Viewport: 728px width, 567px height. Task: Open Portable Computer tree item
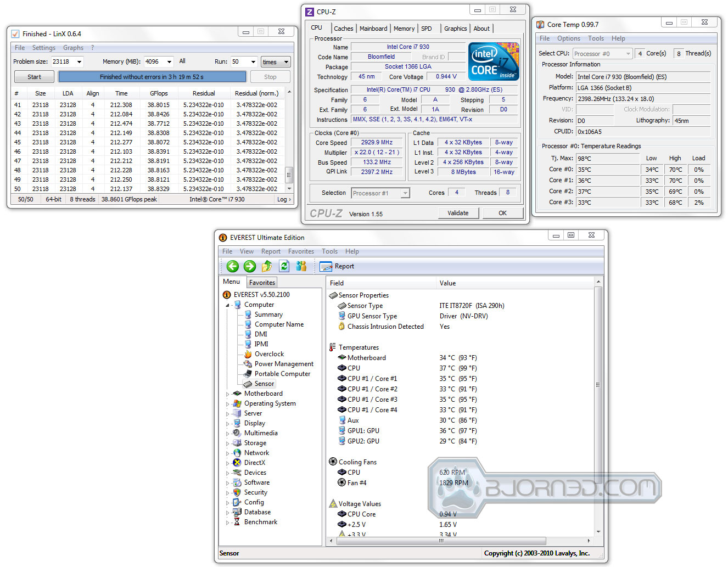coord(282,374)
